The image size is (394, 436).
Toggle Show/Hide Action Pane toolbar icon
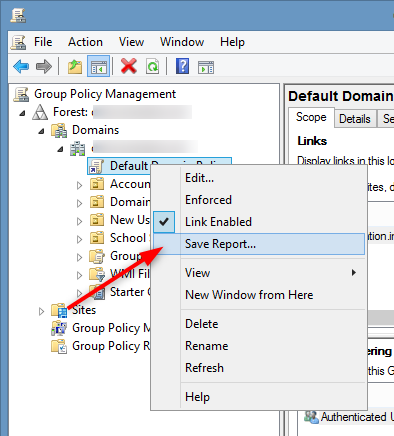tap(206, 67)
